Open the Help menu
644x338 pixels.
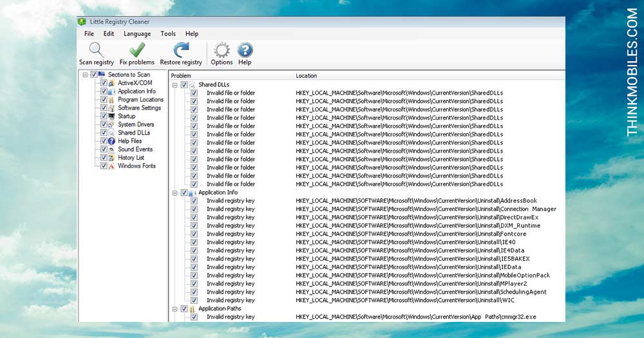tap(192, 33)
